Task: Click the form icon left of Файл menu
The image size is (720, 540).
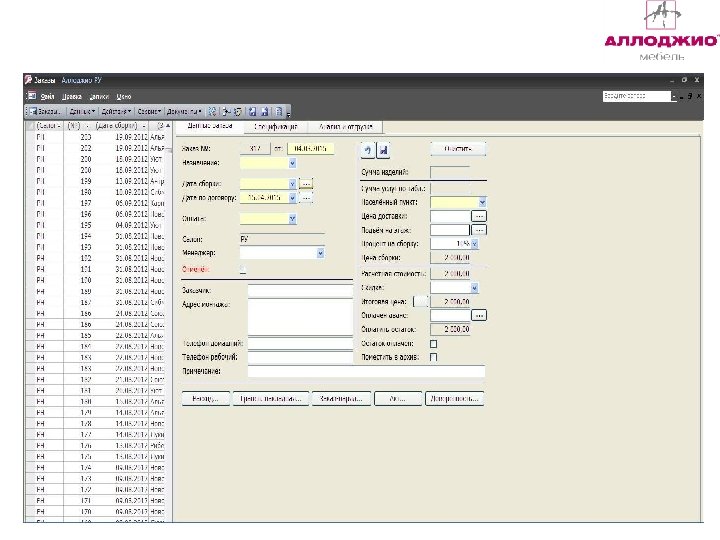Action: click(x=32, y=96)
